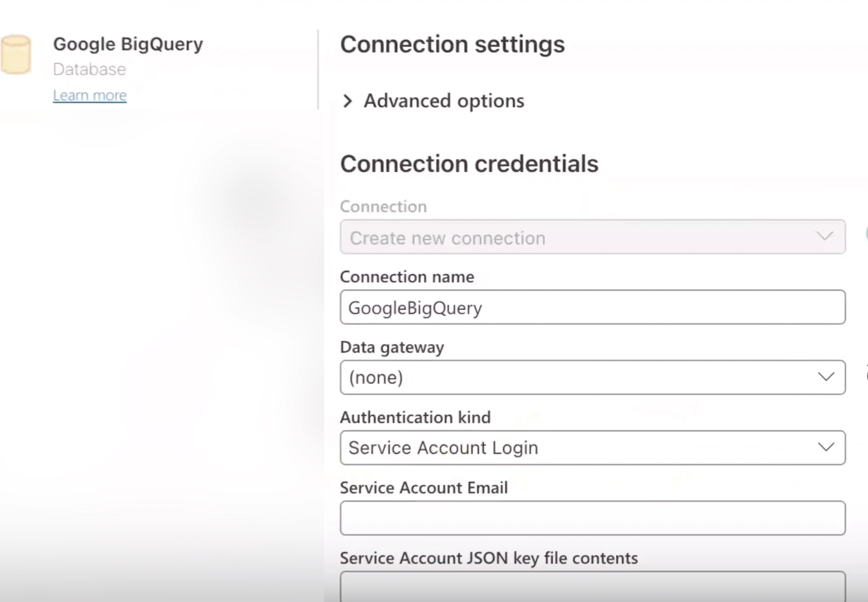Expand the Advanced options section
This screenshot has width=868, height=602.
433,101
